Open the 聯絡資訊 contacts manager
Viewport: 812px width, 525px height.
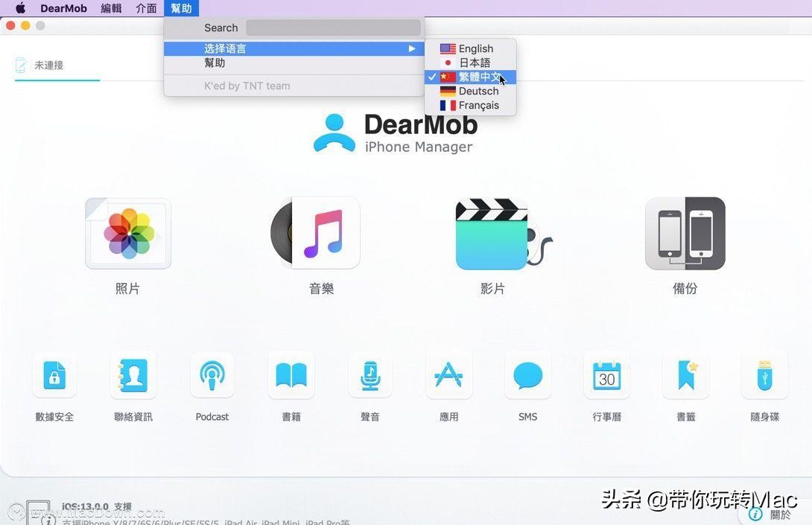(133, 375)
